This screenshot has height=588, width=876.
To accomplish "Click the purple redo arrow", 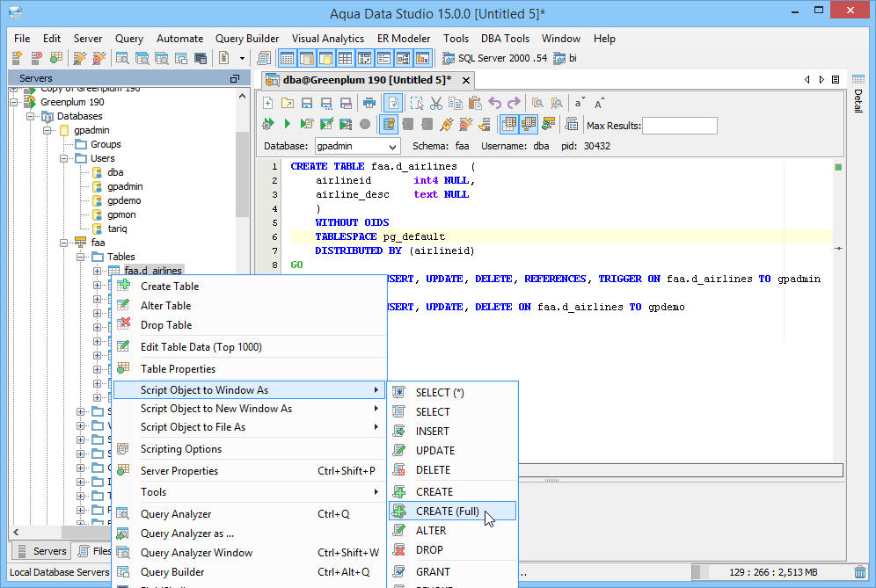I will (x=514, y=104).
